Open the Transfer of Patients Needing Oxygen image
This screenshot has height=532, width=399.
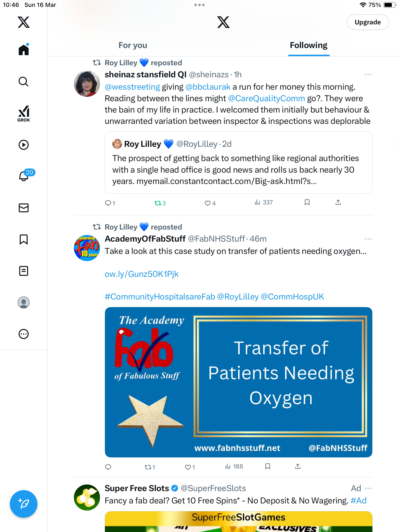(x=238, y=382)
